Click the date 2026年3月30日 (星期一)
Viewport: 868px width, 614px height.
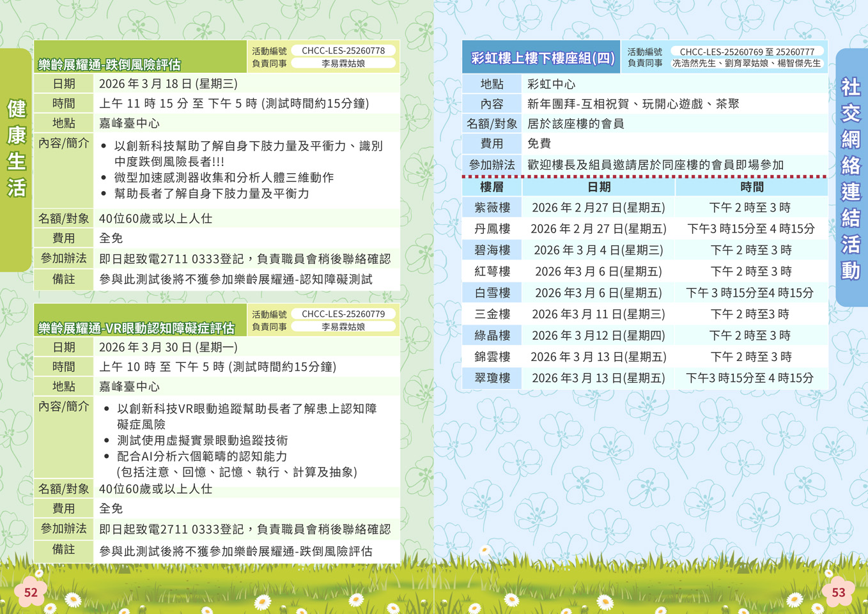[168, 347]
